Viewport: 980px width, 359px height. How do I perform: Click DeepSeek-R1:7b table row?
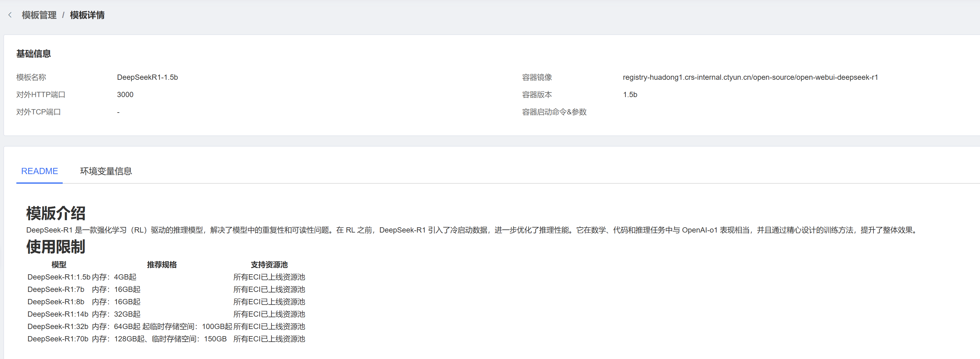pos(56,289)
